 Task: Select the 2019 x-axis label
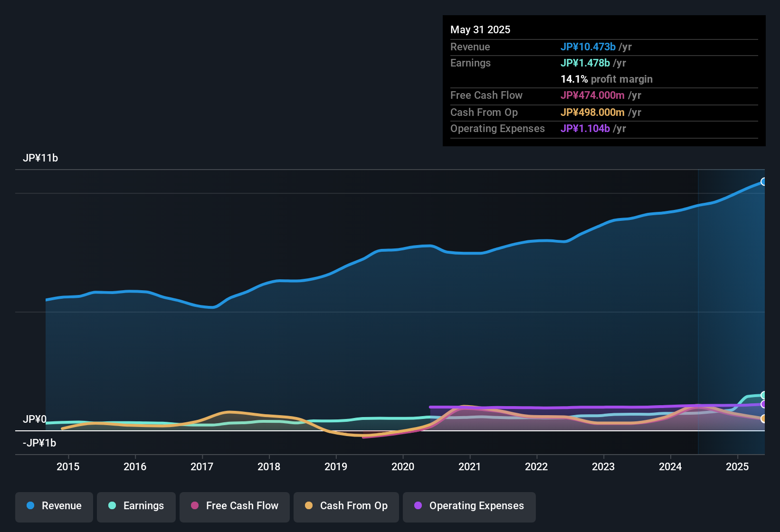pyautogui.click(x=336, y=466)
